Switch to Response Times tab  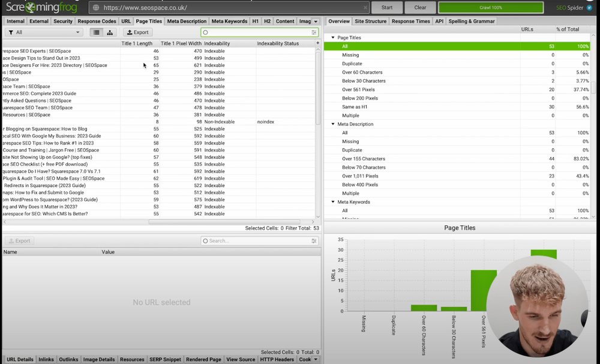point(410,22)
